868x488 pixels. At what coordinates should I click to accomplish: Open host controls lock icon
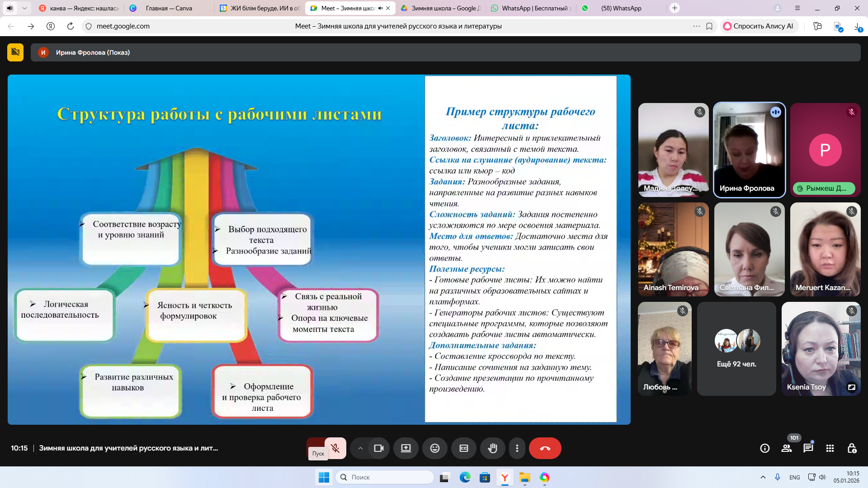pos(852,448)
